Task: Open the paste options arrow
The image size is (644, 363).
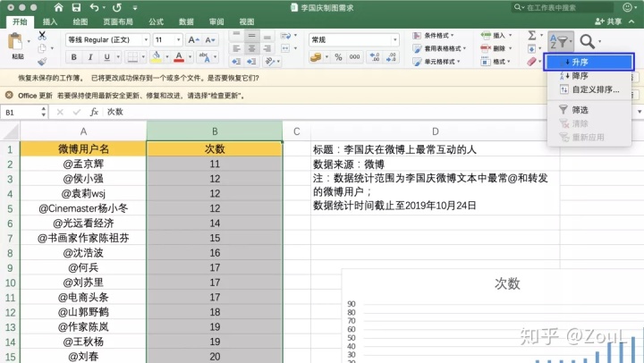Action: click(29, 41)
